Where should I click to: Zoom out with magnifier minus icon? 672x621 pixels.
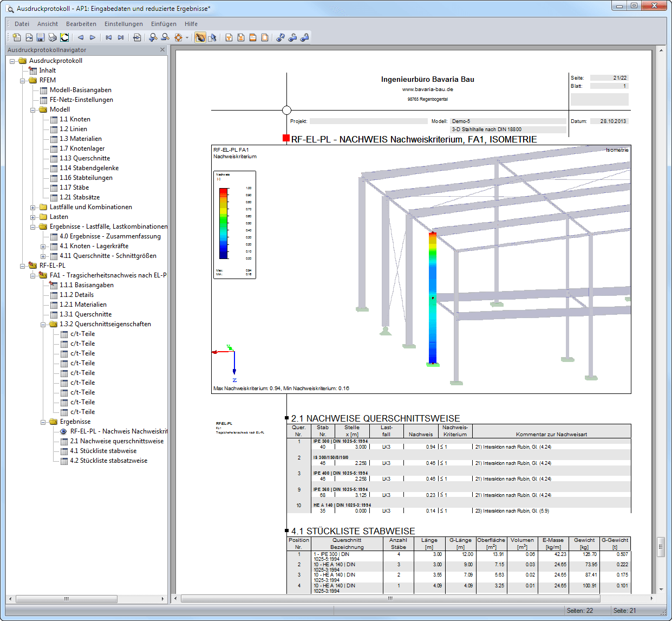[x=165, y=37]
